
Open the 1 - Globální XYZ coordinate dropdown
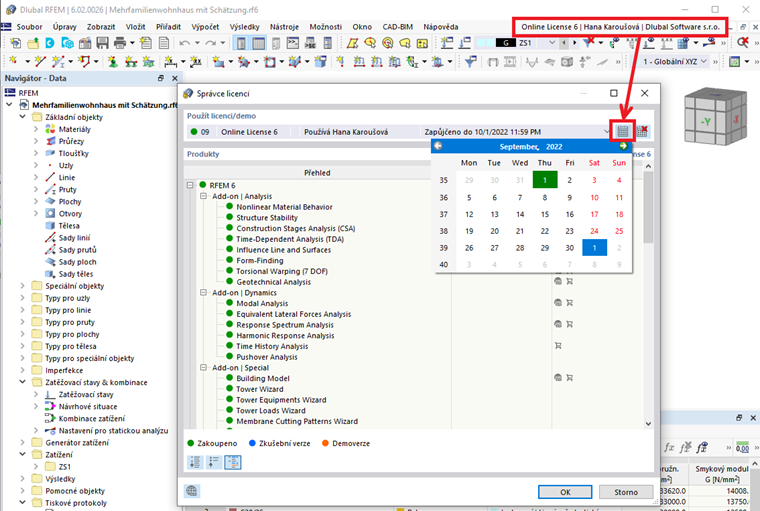coord(703,62)
